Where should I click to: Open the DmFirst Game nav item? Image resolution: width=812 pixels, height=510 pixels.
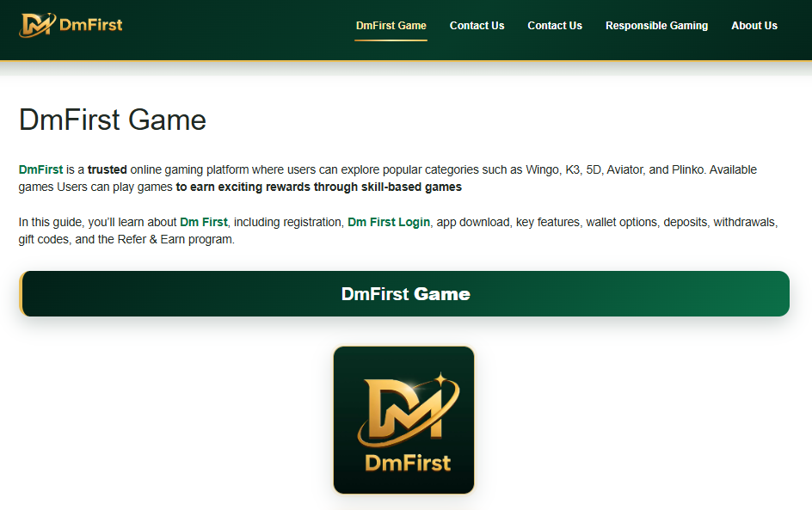pos(391,25)
